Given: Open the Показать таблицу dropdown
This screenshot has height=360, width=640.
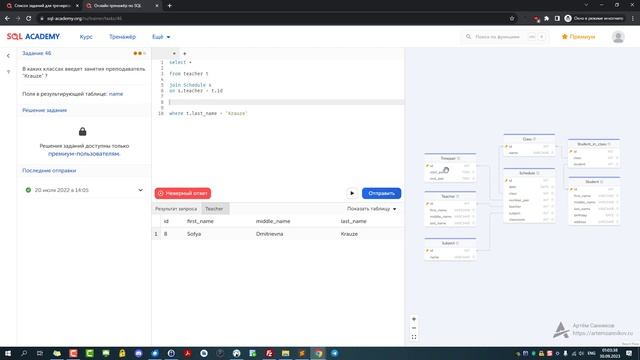Looking at the screenshot, I should (x=371, y=209).
